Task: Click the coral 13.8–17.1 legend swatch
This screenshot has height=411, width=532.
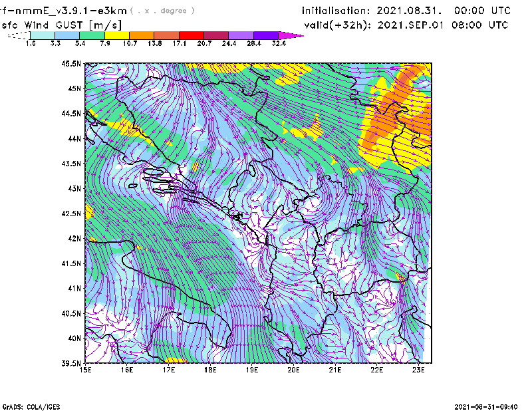Action: coord(167,35)
